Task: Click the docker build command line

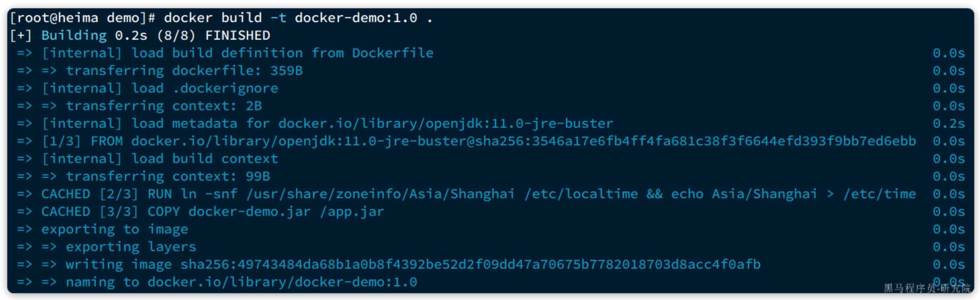Action: [x=221, y=18]
